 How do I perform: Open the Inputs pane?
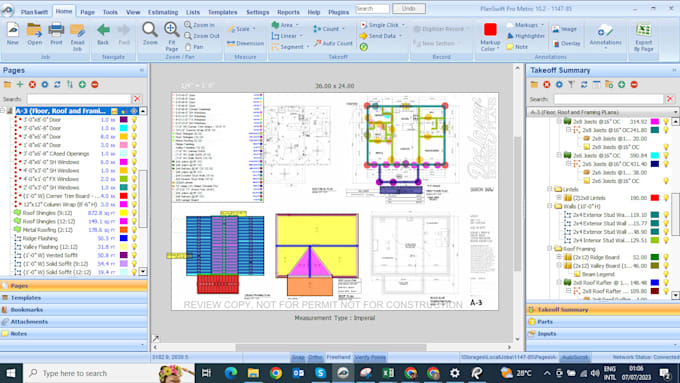[x=603, y=334]
